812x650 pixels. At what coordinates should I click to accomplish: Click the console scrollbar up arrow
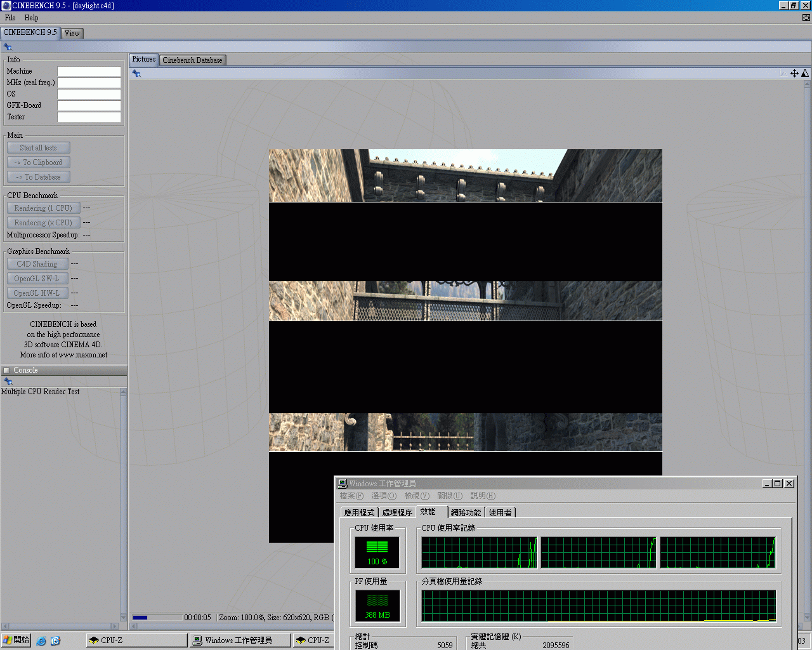click(123, 392)
